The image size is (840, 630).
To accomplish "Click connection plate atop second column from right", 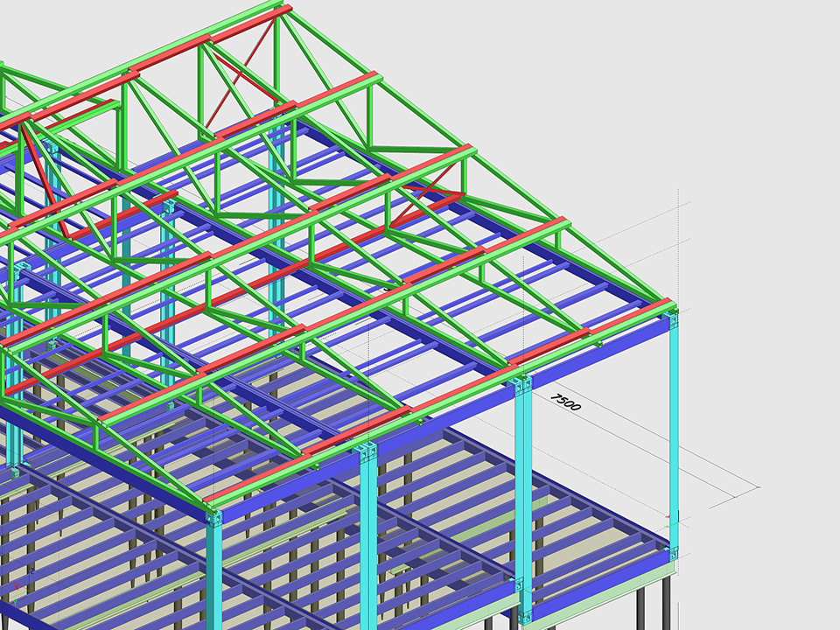I will click(x=524, y=386).
